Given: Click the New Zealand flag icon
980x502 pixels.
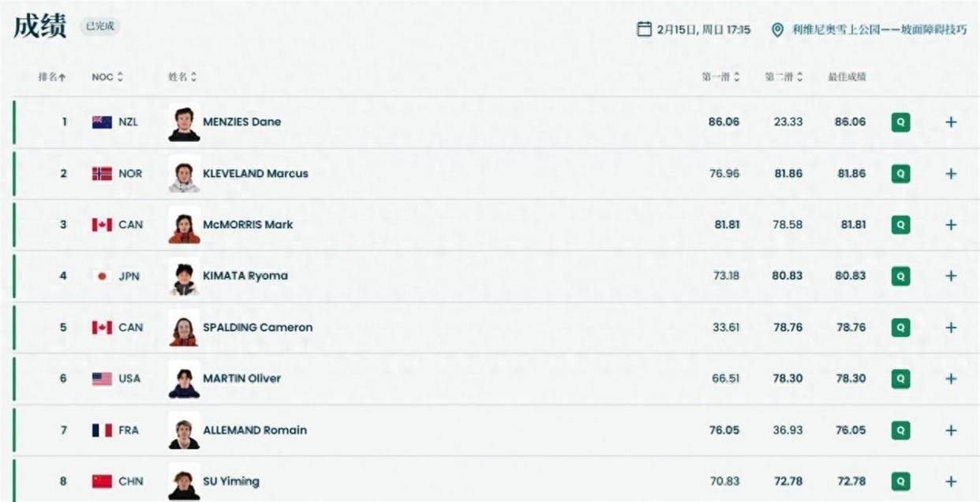Looking at the screenshot, I should (102, 122).
